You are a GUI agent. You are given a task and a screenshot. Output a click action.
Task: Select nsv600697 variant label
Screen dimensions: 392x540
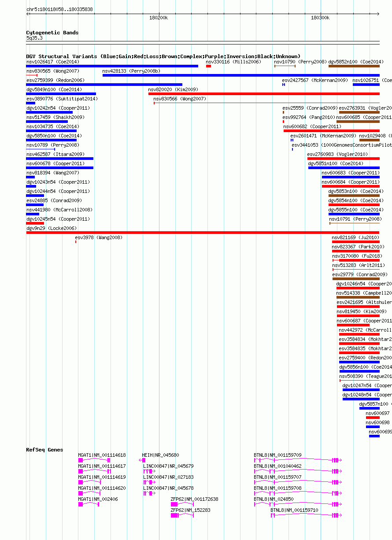pyautogui.click(x=377, y=414)
